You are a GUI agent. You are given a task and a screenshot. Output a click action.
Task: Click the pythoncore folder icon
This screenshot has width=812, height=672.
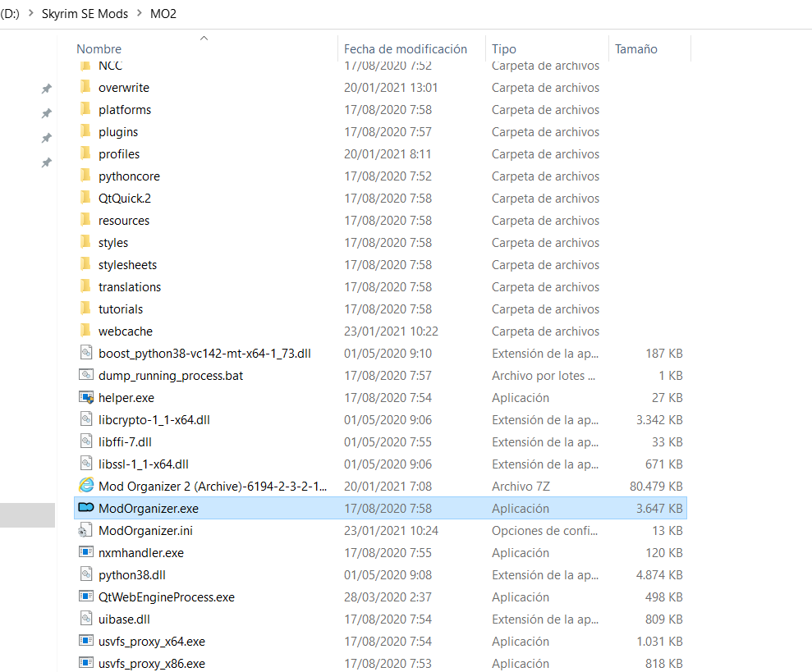coord(85,176)
